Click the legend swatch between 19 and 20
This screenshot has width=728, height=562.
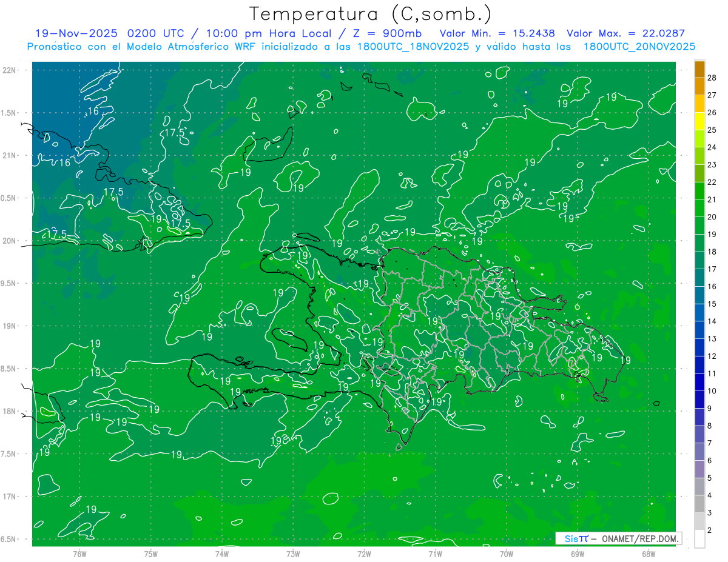[699, 226]
